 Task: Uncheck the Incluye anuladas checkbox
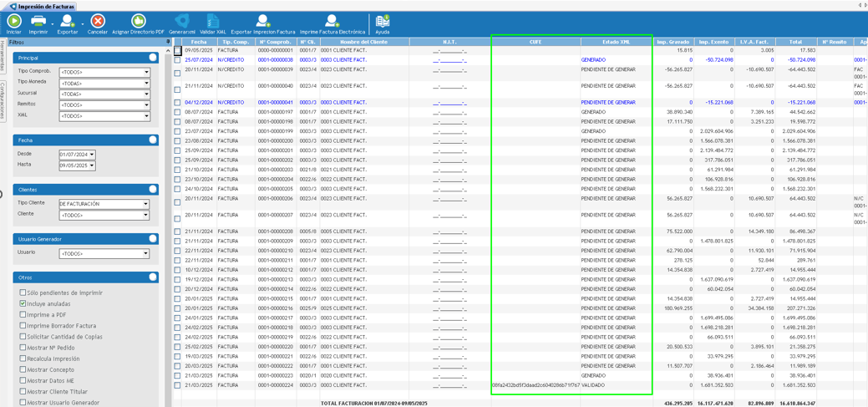tap(23, 304)
